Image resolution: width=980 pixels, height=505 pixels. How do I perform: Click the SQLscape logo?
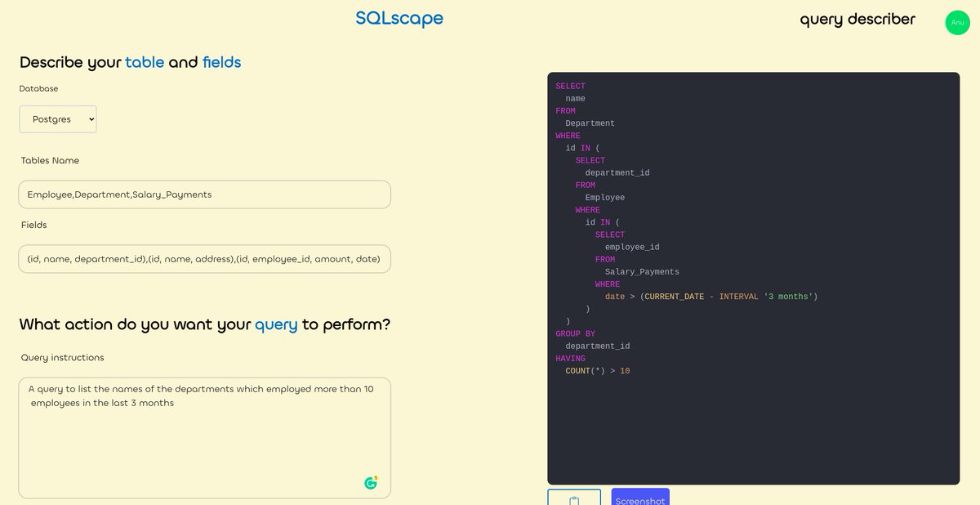coord(399,18)
